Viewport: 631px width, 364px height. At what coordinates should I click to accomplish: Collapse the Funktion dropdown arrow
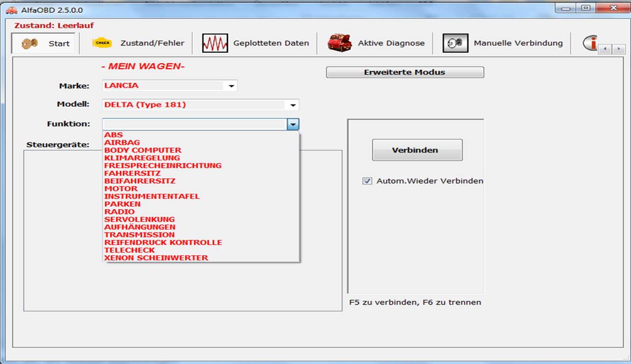point(293,124)
